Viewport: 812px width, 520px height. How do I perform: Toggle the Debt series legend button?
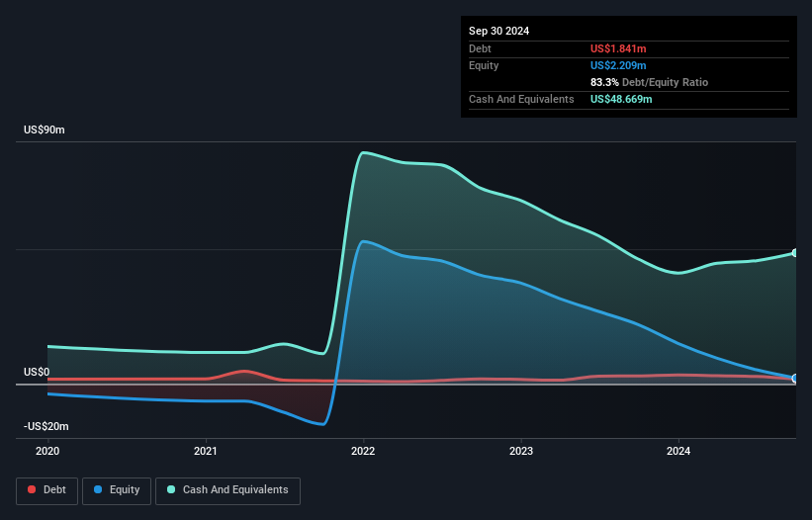[47, 490]
